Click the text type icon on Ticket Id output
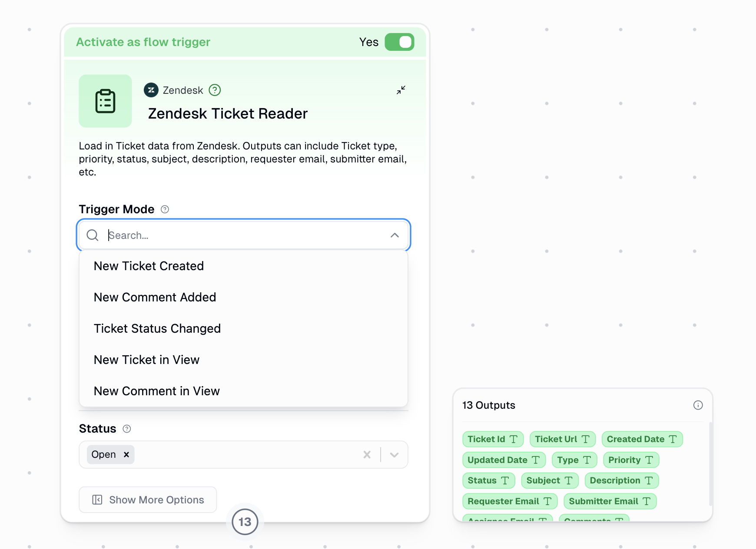Image resolution: width=756 pixels, height=549 pixels. tap(514, 439)
